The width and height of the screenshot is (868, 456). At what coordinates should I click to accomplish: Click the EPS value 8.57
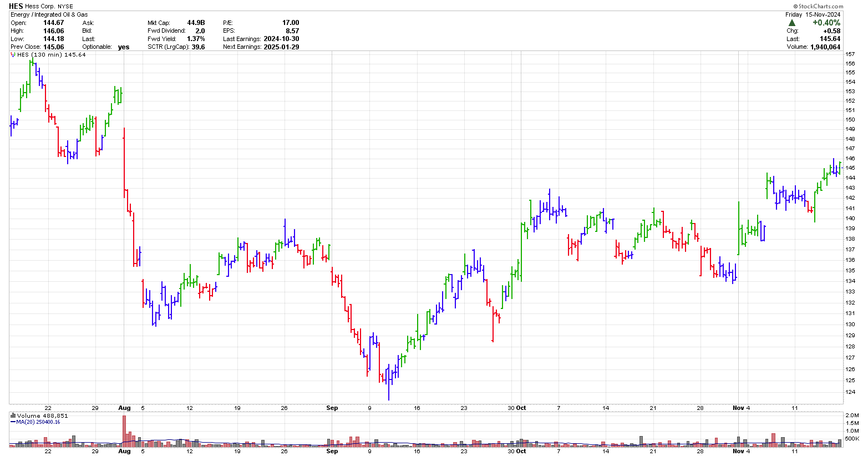pos(292,31)
